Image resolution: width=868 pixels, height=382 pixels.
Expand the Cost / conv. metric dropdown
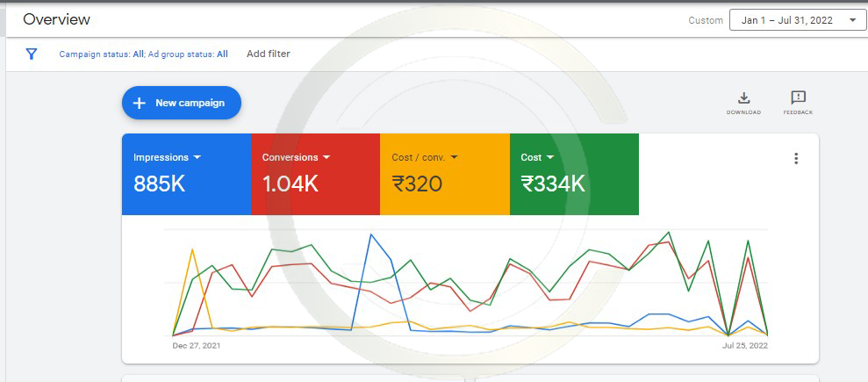coord(454,157)
